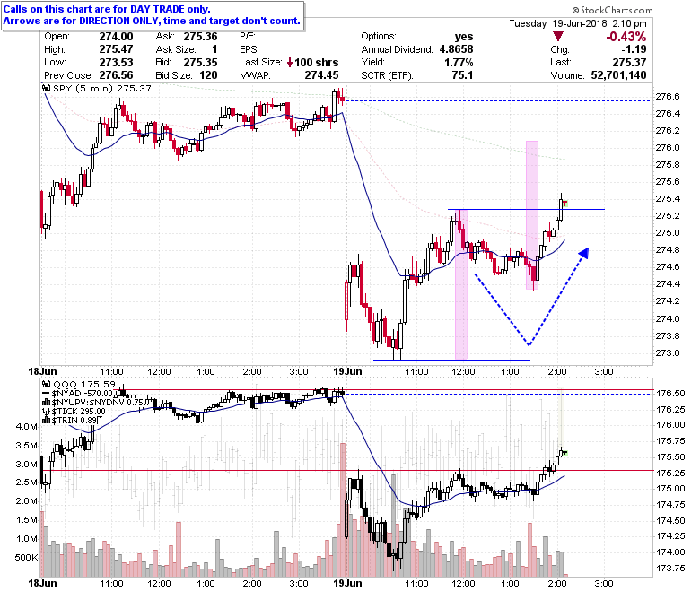This screenshot has width=700, height=591.
Task: Click the 19Jun date label under SPY chart
Action: point(348,371)
